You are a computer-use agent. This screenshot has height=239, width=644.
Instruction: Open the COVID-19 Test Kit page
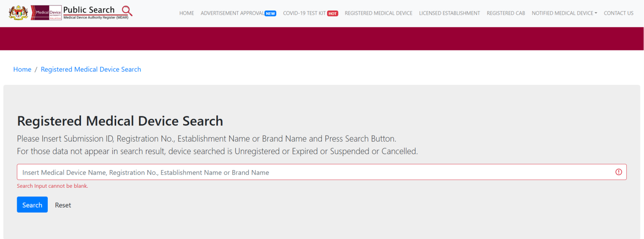304,13
